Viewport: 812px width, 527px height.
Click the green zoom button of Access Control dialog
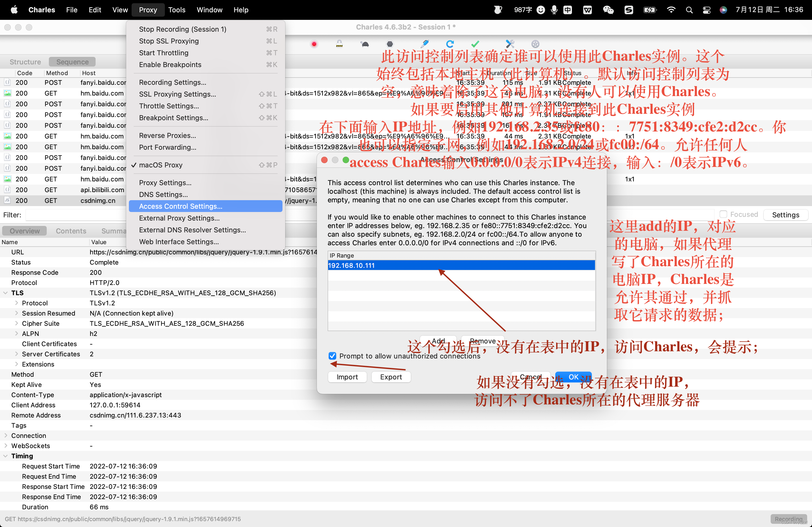(346, 160)
